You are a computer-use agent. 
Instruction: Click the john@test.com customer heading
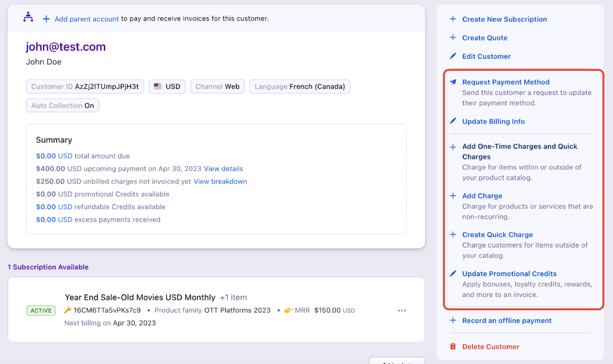(66, 47)
